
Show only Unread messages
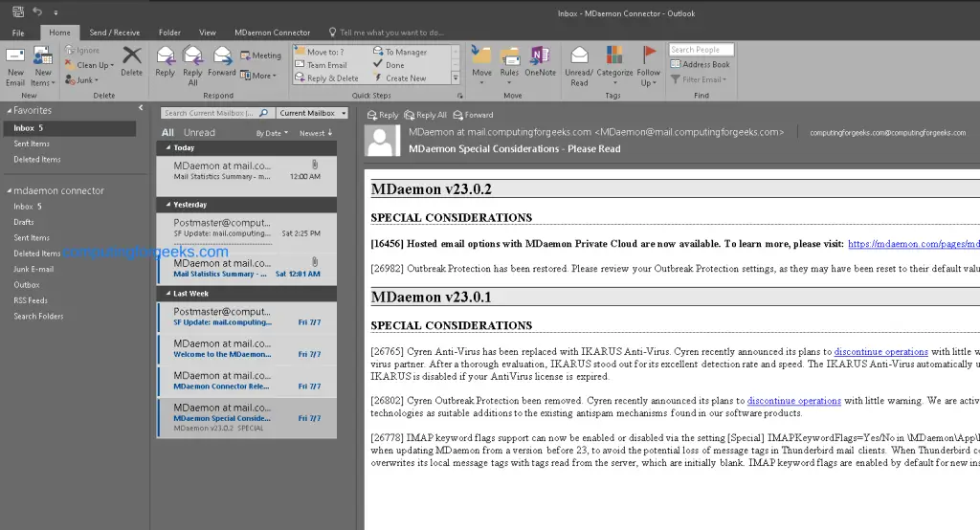click(x=199, y=132)
